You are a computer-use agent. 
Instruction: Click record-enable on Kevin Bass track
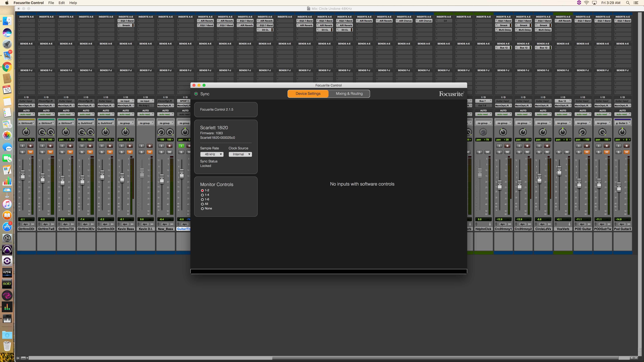pyautogui.click(x=130, y=146)
